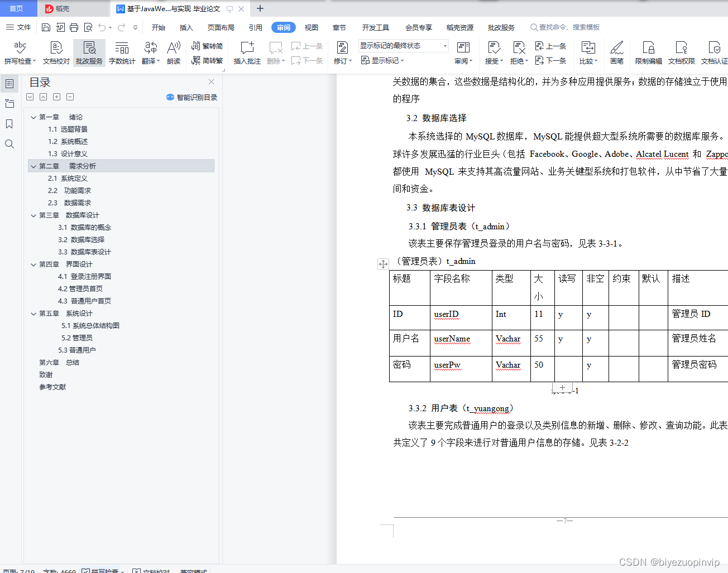
Task: Switch to the 视图 ribbon tab
Action: (312, 27)
